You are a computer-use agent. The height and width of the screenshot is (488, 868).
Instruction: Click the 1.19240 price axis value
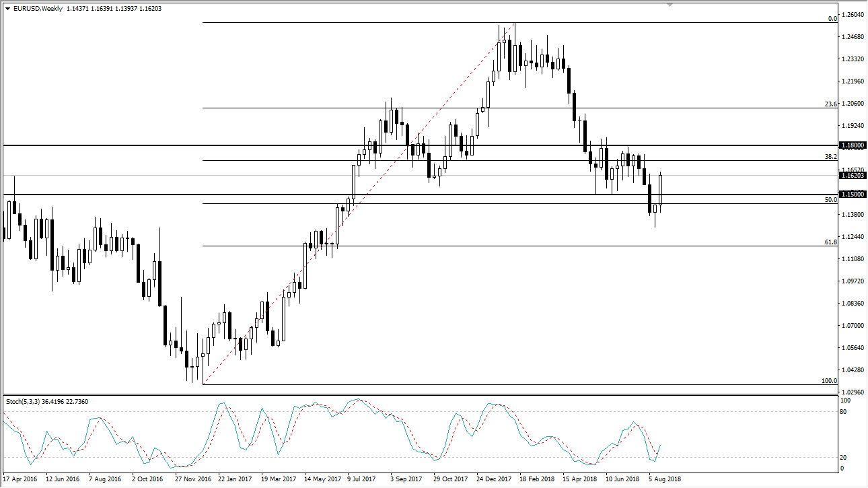(x=853, y=126)
